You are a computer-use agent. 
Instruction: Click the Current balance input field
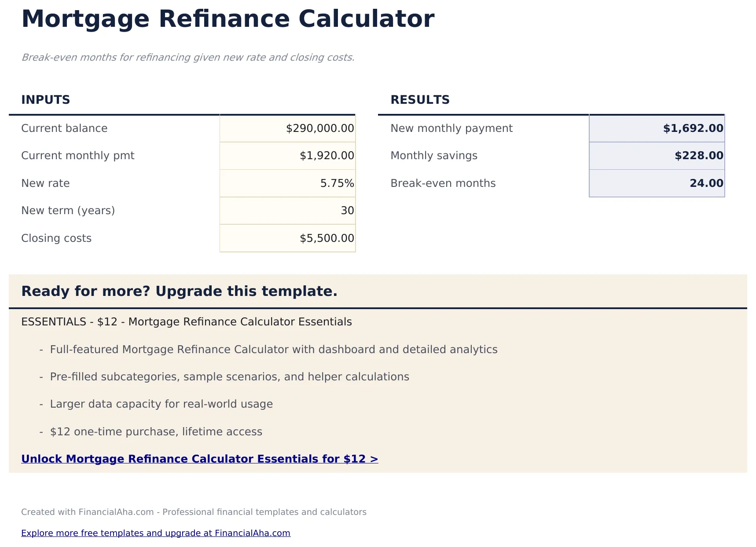click(x=287, y=128)
